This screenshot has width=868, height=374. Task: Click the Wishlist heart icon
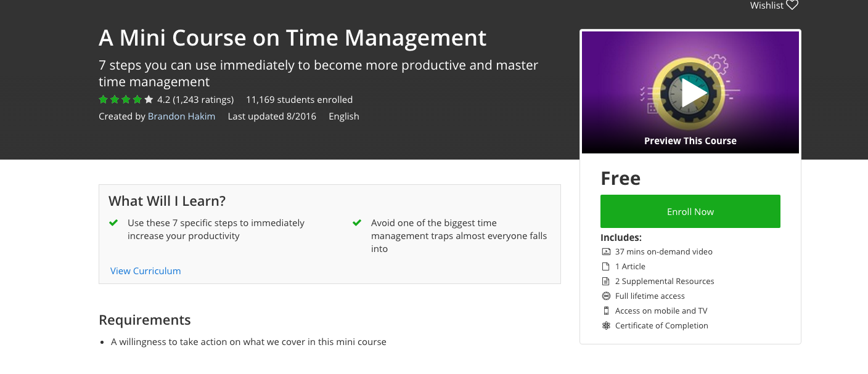[792, 6]
